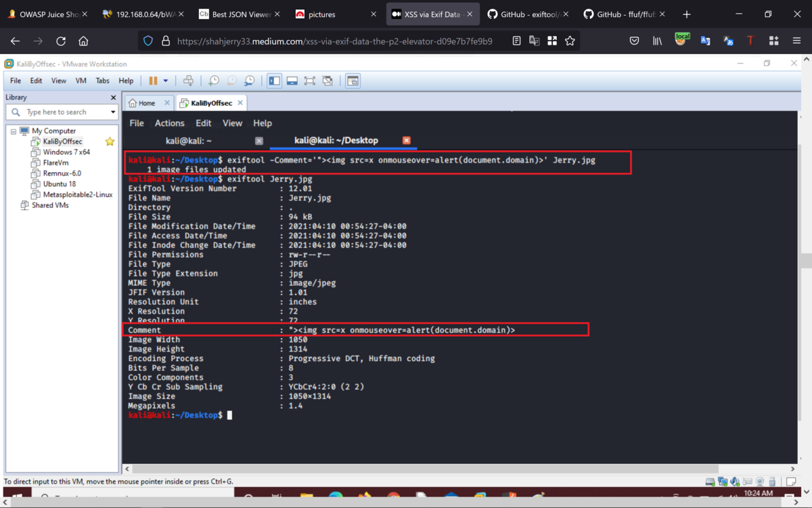Enter full screen mode in VMware toolbar
Screen dimensions: 812x508
coord(309,81)
